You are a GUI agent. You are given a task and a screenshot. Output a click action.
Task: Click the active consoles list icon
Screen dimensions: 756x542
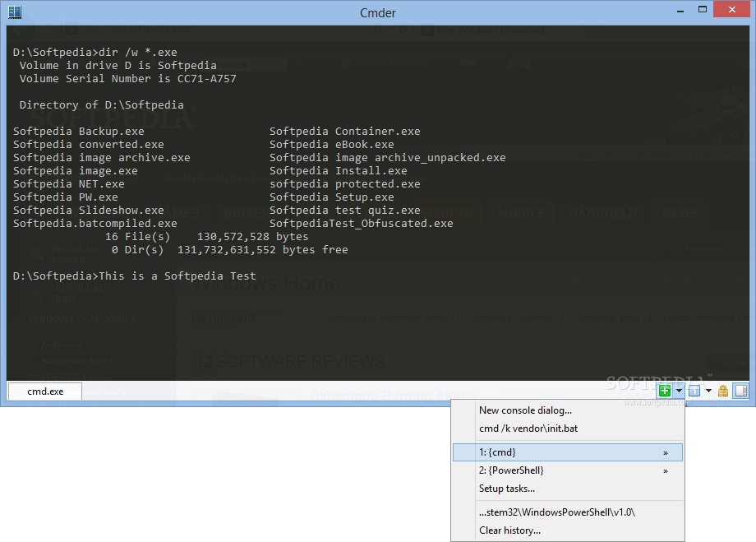694,391
